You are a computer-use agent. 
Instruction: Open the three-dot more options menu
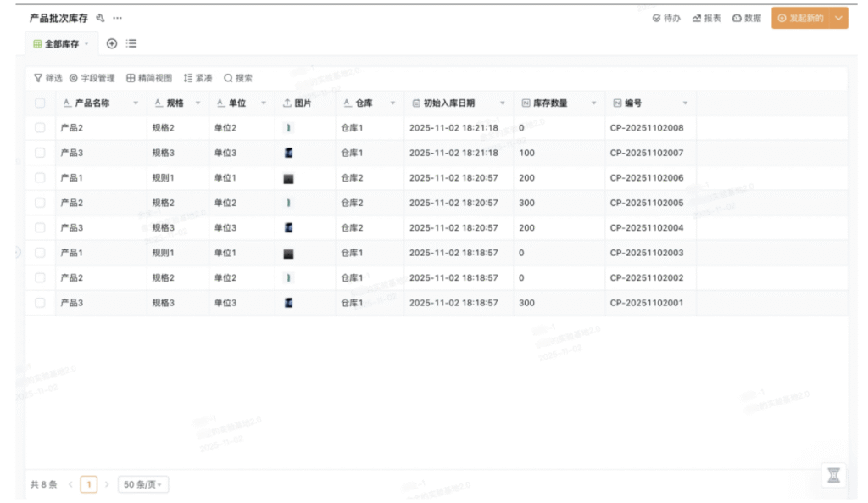pos(117,18)
